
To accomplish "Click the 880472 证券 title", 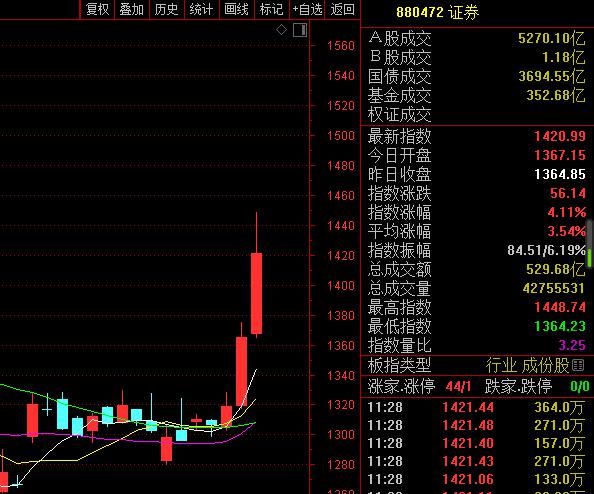I will (438, 13).
